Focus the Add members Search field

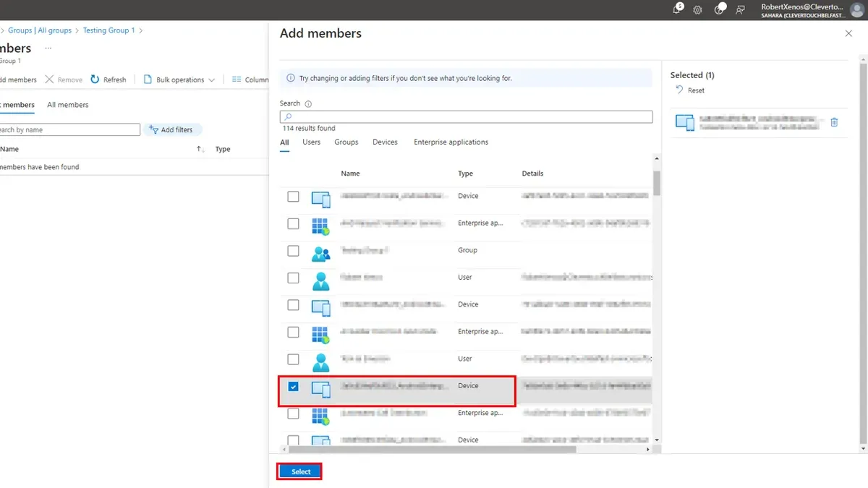466,116
